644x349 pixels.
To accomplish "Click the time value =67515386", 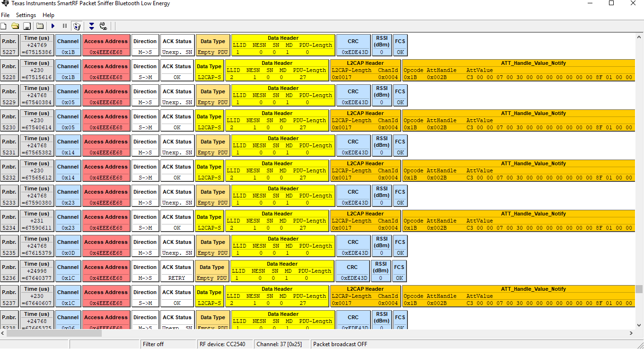I will click(37, 52).
